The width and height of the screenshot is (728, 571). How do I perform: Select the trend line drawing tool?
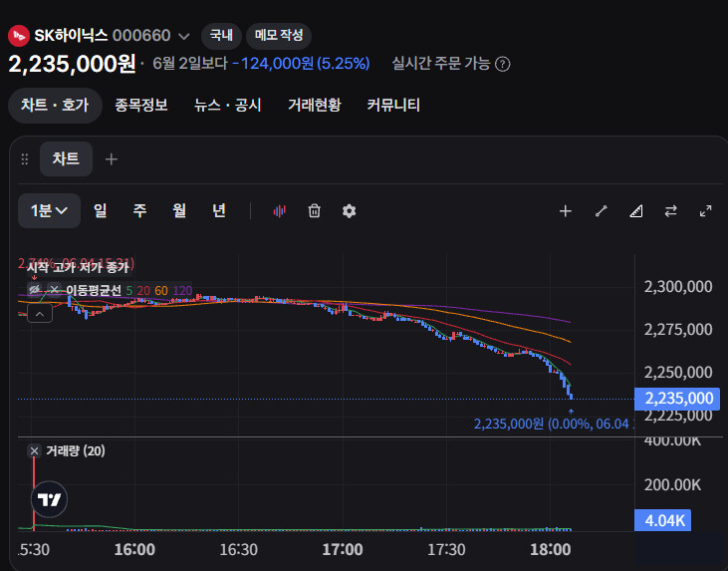602,211
